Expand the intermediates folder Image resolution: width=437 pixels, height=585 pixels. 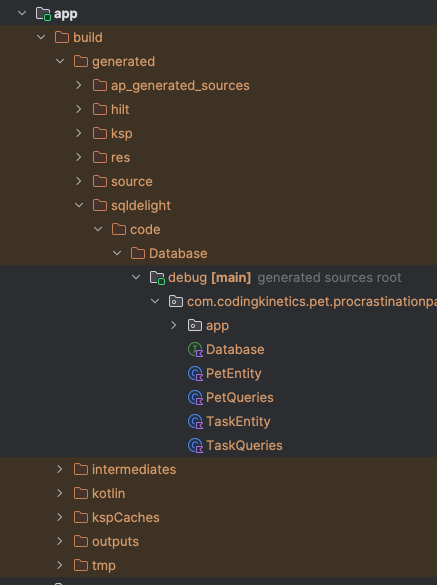point(60,469)
